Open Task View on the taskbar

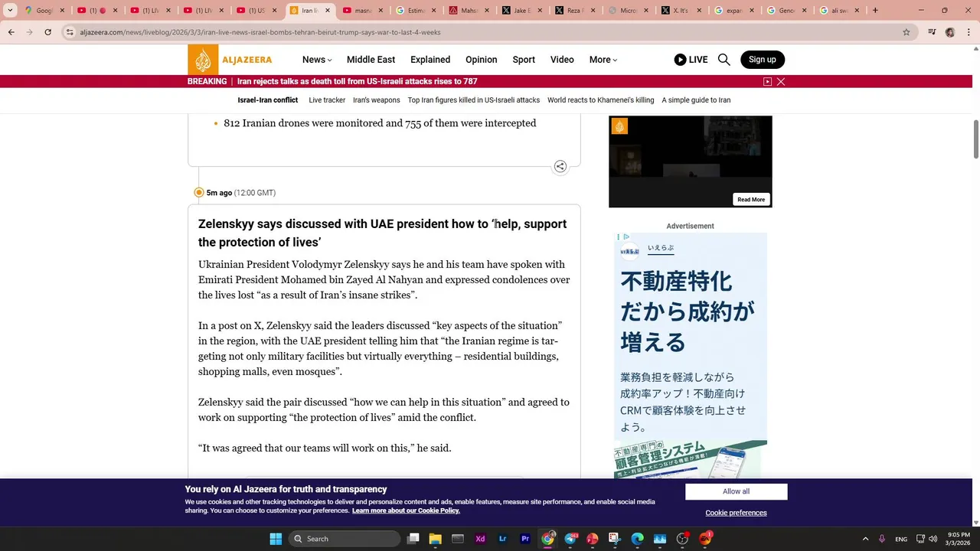413,539
